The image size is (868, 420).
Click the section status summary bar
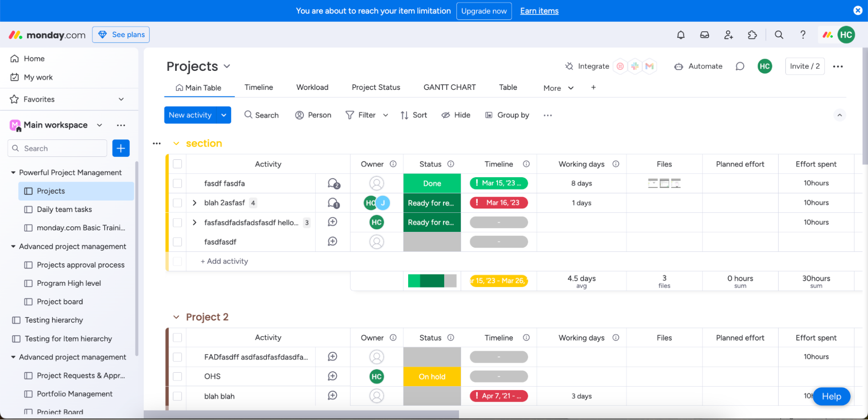point(432,281)
